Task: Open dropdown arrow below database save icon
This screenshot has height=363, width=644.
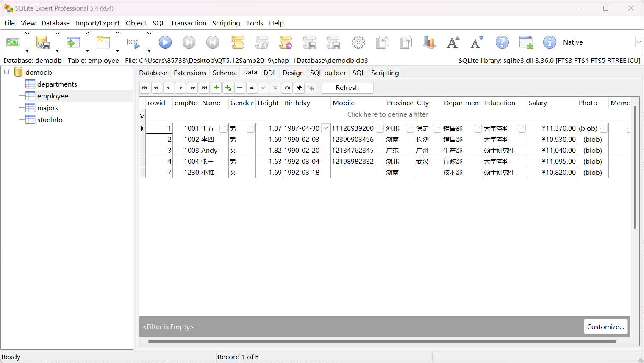Action: pos(57,51)
